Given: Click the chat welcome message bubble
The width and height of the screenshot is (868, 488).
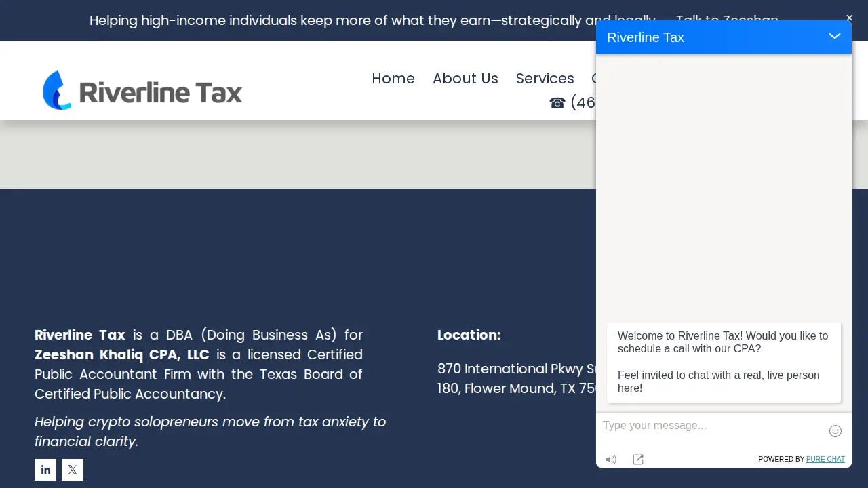Looking at the screenshot, I should pyautogui.click(x=724, y=363).
